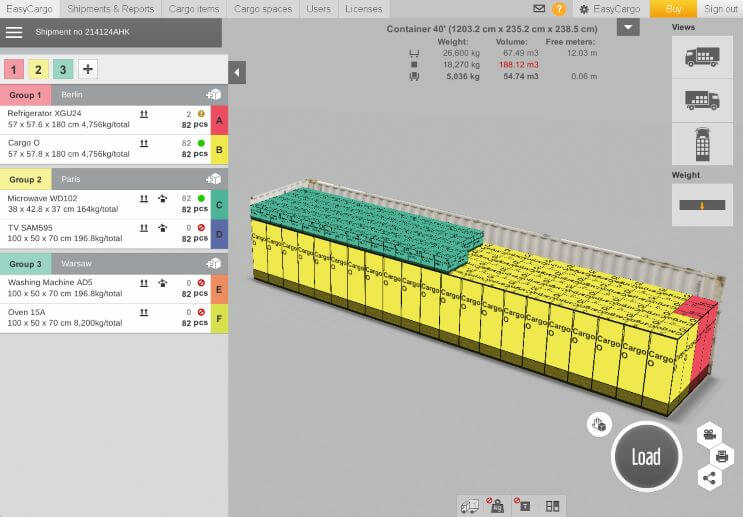Screen dimensions: 743x517
Task: Open the Cargo spaces tab
Action: pos(263,9)
